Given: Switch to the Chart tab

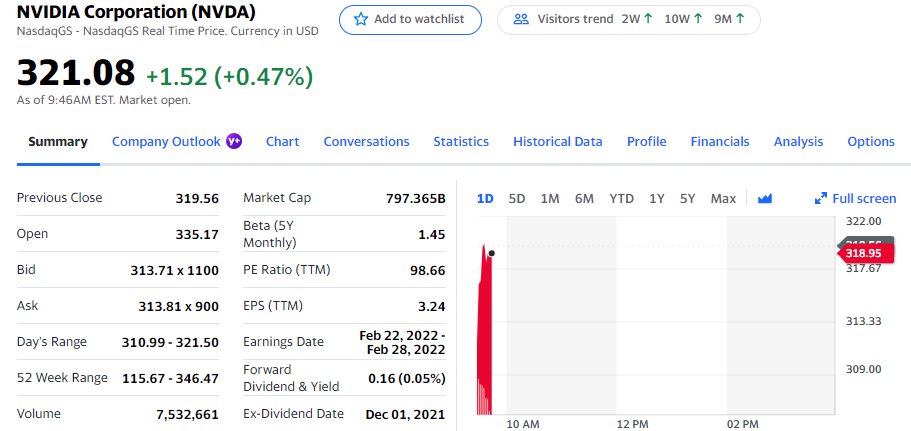Looking at the screenshot, I should (x=282, y=142).
